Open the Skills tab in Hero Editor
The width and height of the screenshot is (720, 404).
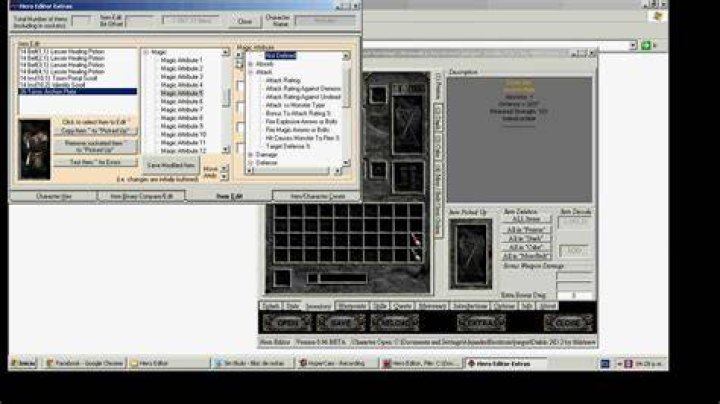point(380,306)
